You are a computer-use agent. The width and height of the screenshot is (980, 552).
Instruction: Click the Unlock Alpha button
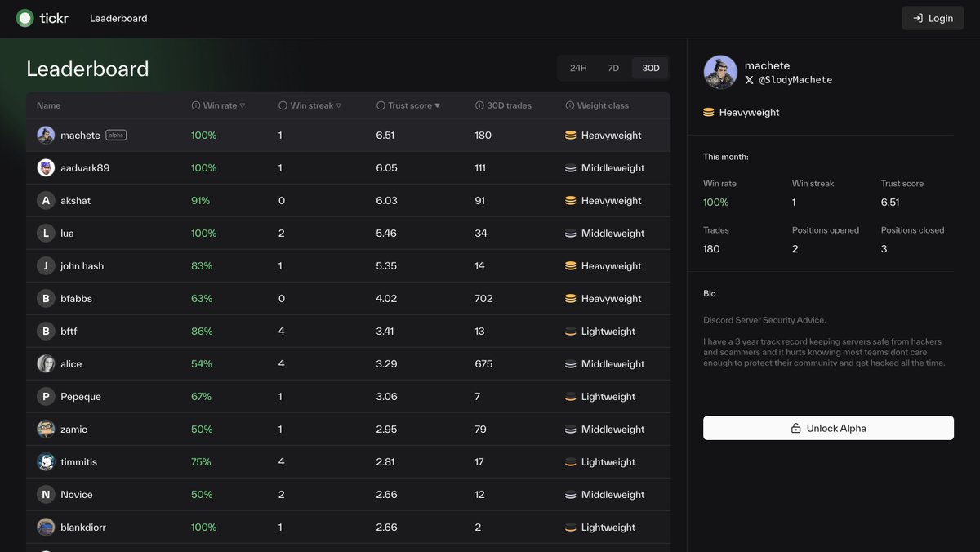click(x=828, y=428)
